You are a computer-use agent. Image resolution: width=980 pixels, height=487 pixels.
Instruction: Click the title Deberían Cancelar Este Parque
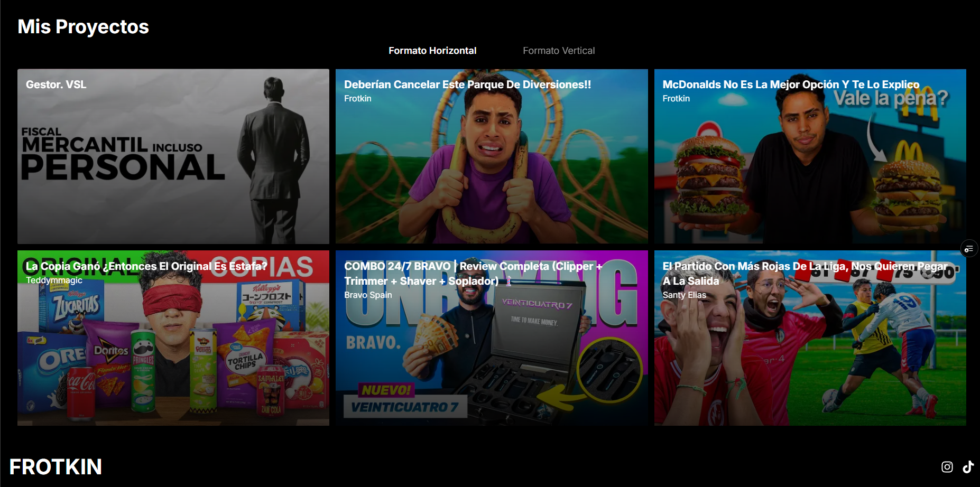point(468,85)
